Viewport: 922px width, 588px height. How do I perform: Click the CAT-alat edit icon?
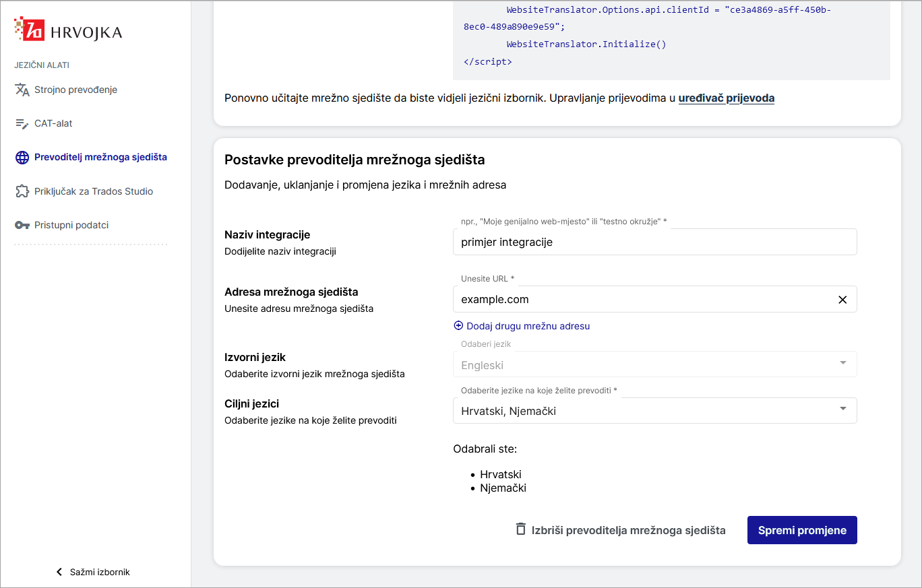tap(22, 123)
